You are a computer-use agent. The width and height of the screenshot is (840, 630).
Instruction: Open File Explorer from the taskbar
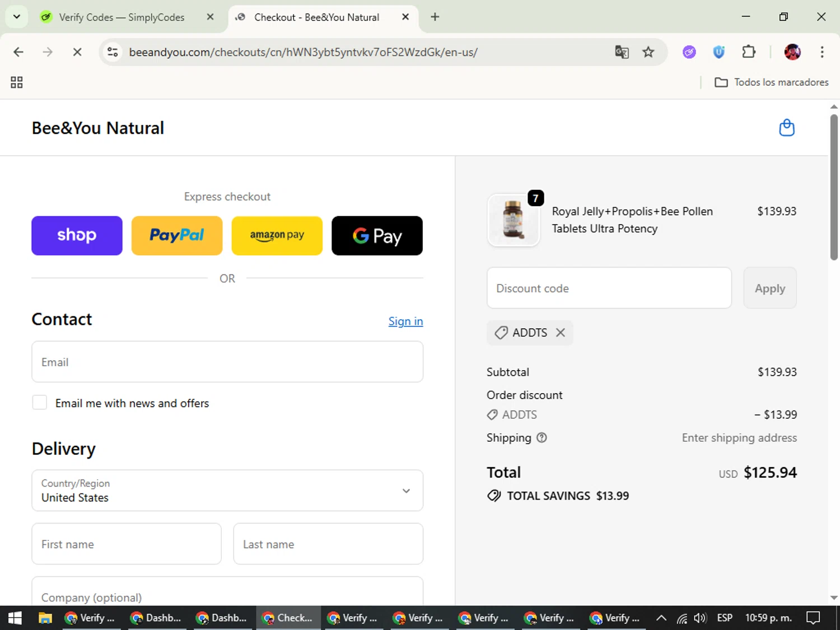[x=45, y=618]
